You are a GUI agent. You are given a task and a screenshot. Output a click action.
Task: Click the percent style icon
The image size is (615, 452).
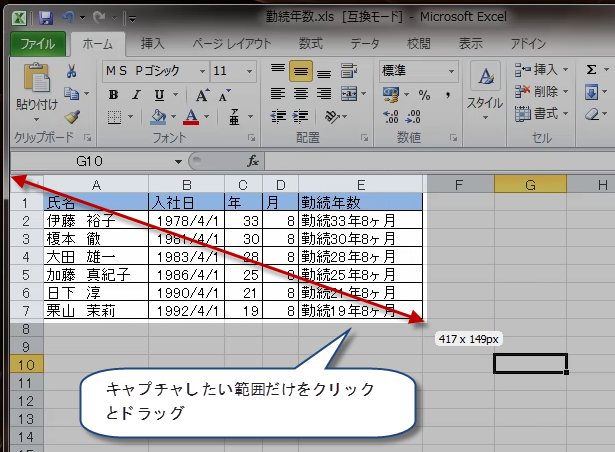coord(423,94)
